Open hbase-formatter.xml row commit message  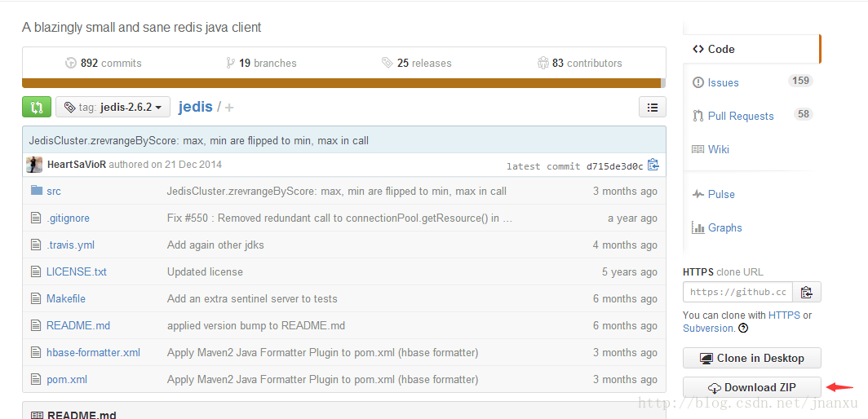(323, 353)
